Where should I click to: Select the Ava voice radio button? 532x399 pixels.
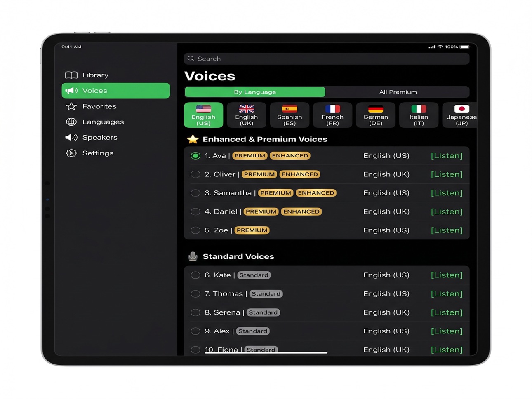tap(195, 156)
